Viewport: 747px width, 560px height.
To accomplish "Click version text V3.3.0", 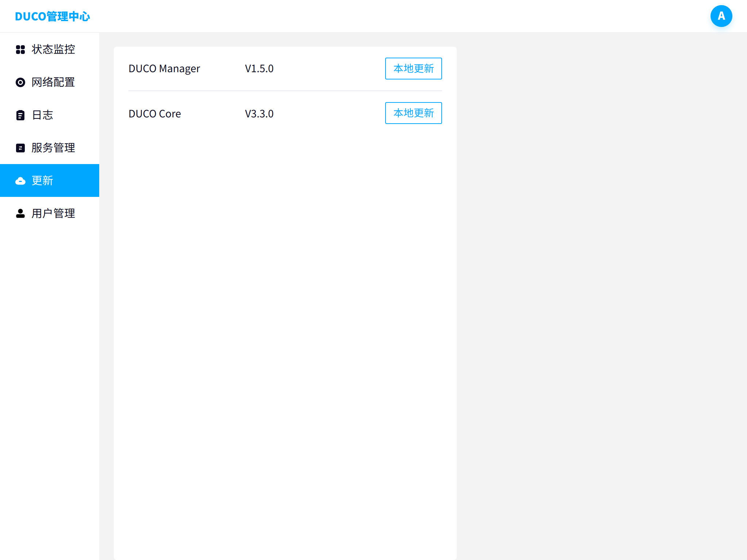I will pos(259,114).
